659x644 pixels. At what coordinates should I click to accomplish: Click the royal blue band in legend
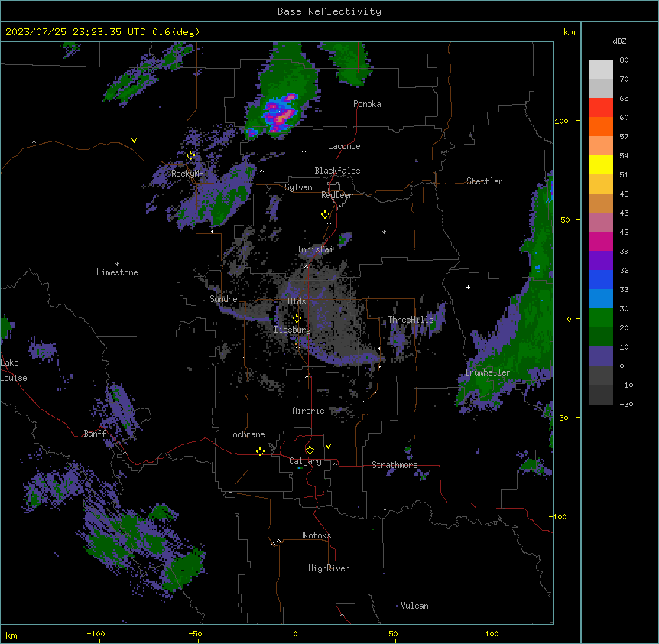[x=601, y=279]
